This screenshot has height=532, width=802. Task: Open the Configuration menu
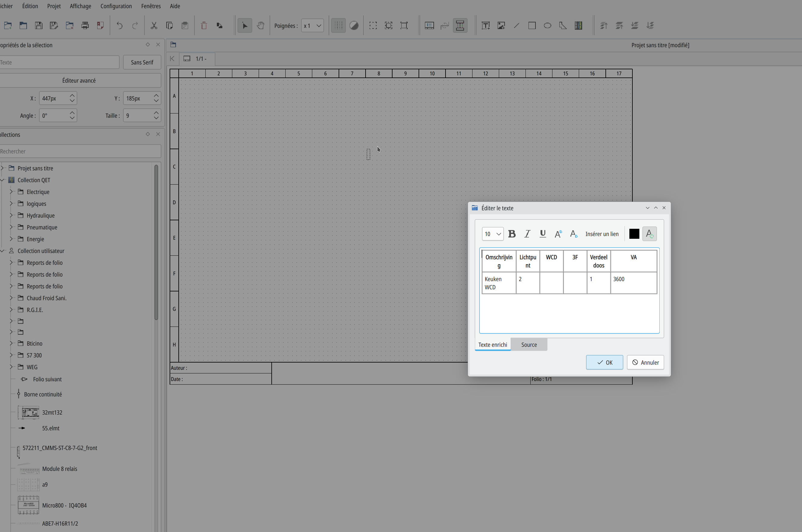coord(116,6)
